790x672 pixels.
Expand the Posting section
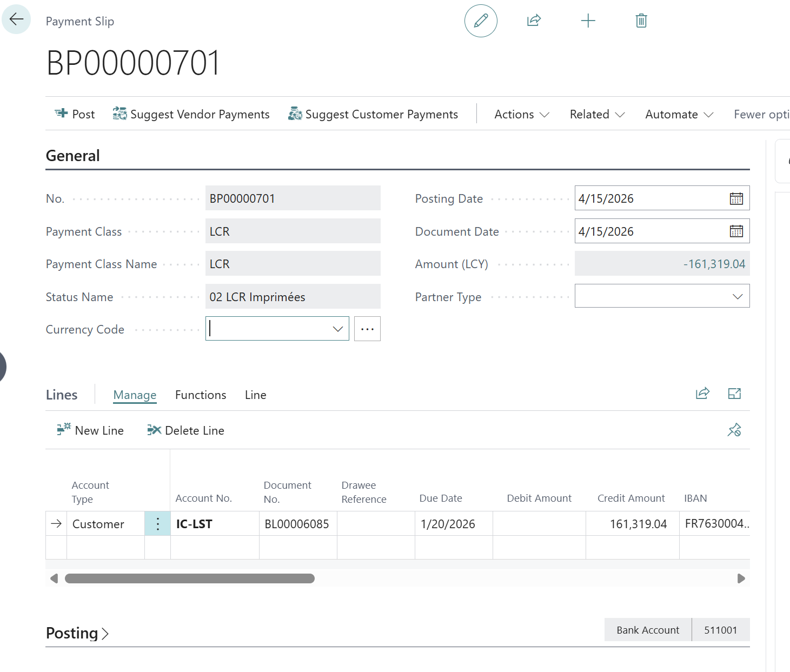click(77, 633)
